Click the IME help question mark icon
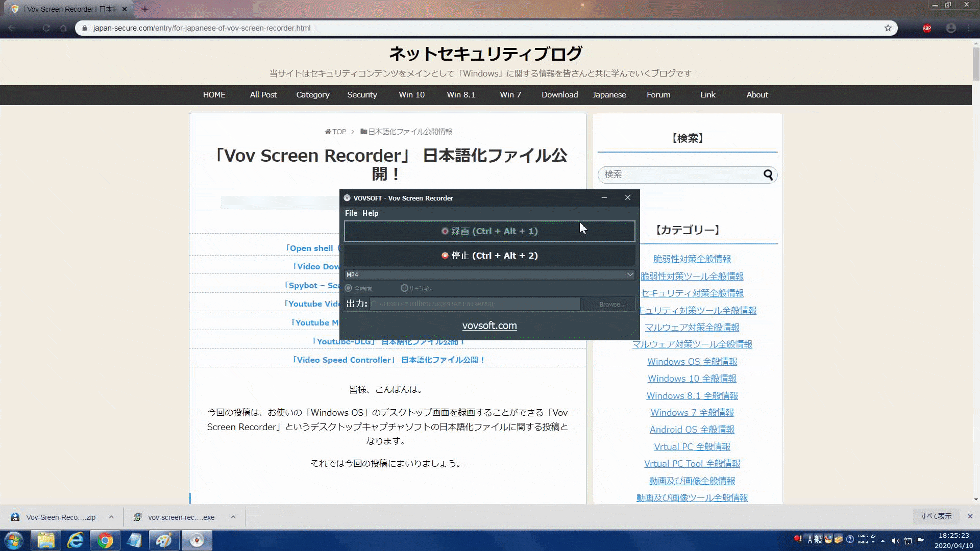The image size is (980, 551). (850, 539)
